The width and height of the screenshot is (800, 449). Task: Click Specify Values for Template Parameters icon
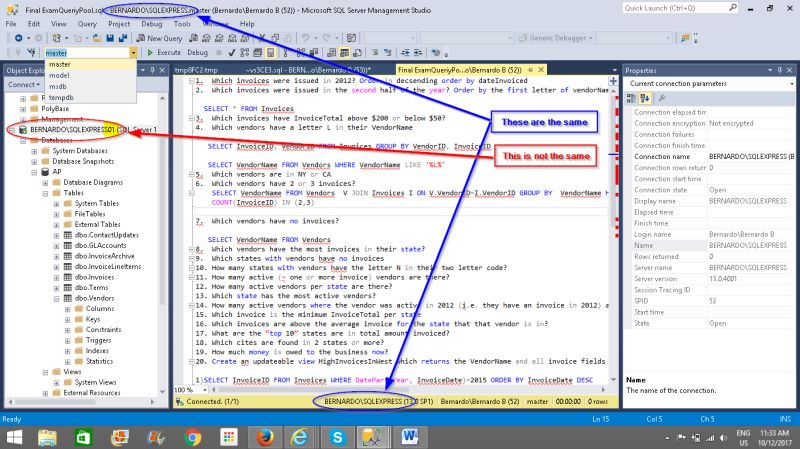tap(435, 53)
